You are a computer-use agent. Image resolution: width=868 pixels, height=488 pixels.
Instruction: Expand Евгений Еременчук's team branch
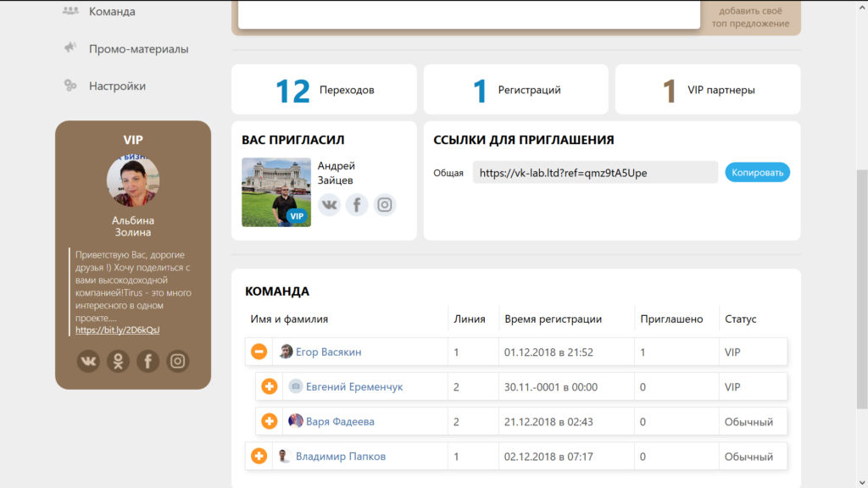click(269, 386)
